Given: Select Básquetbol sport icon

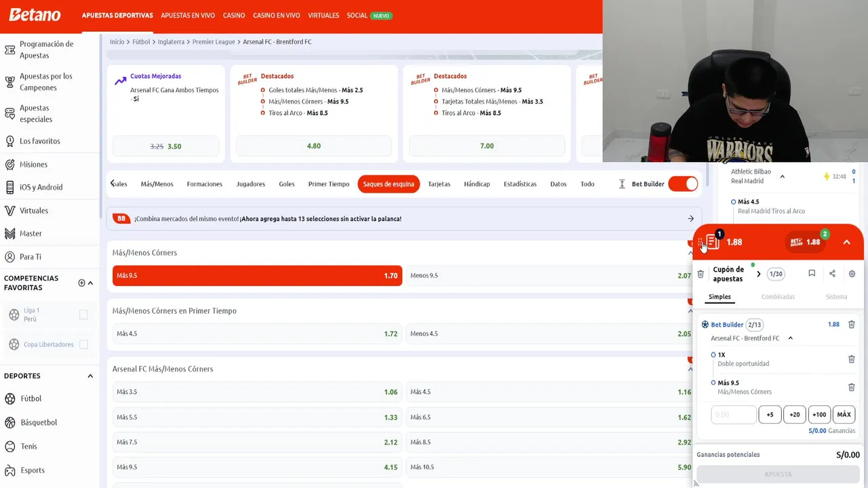Looking at the screenshot, I should point(10,422).
